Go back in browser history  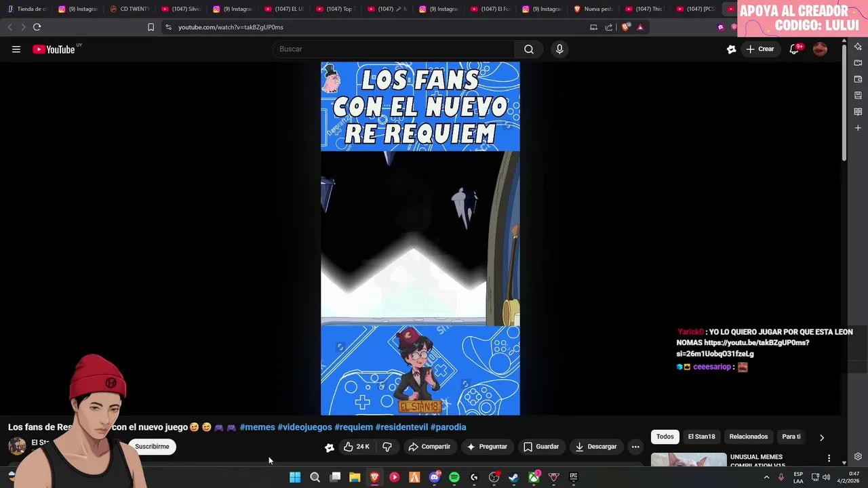tap(9, 27)
